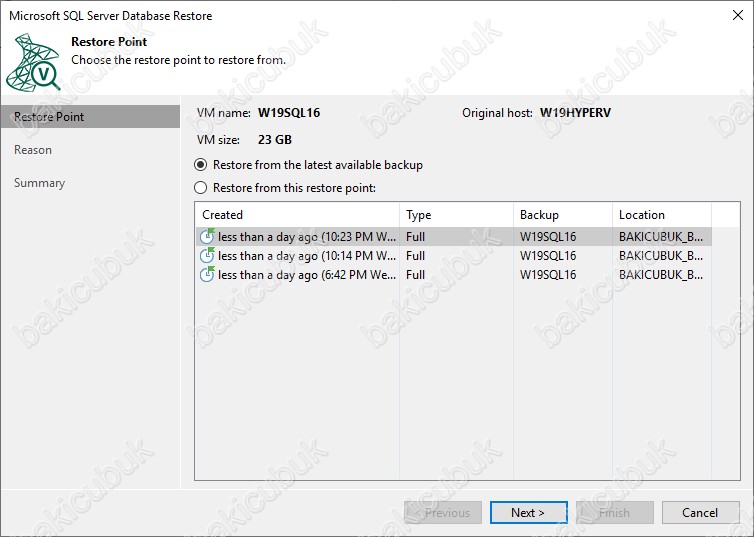754x537 pixels.
Task: Select the row created 6:42 PM
Action: click(x=453, y=275)
